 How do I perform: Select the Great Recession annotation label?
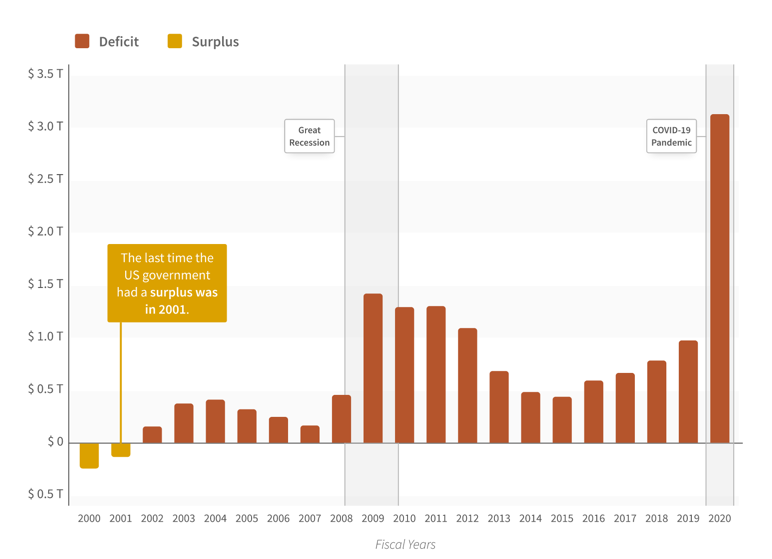(309, 136)
